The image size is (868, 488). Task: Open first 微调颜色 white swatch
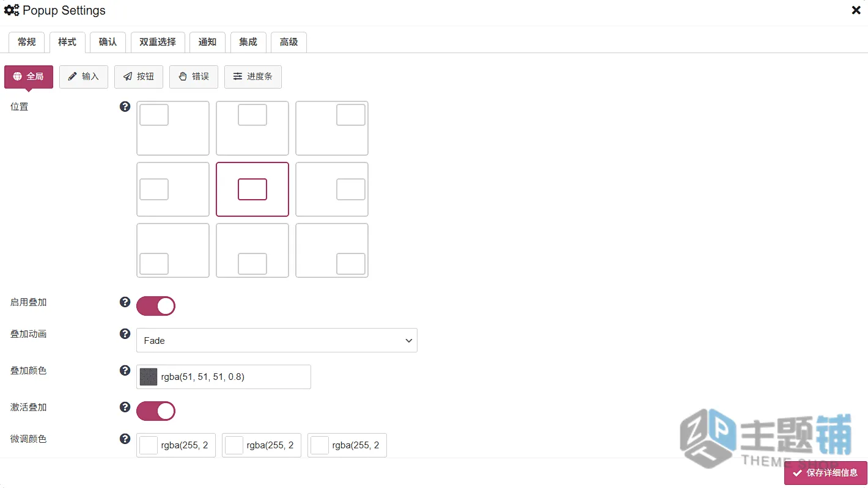coord(149,445)
